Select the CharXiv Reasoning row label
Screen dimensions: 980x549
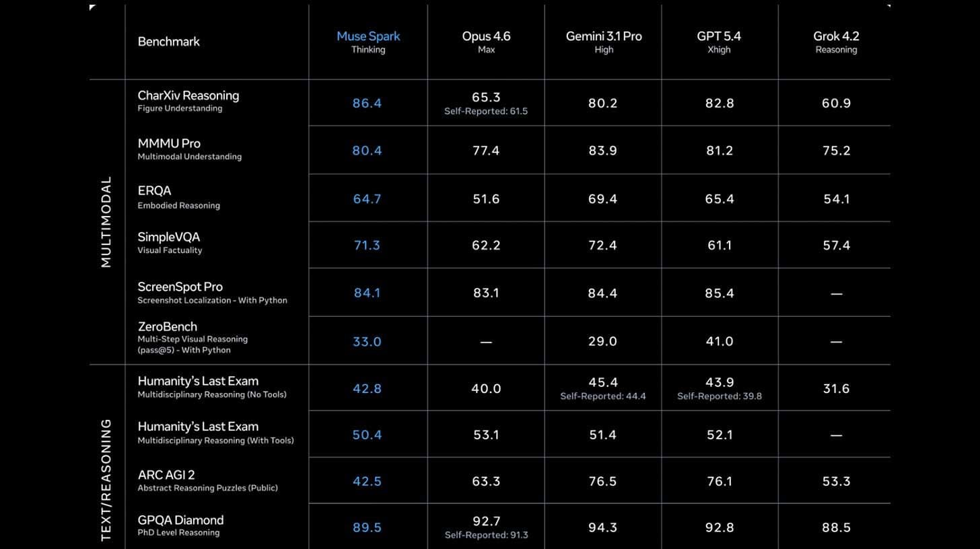(x=188, y=96)
